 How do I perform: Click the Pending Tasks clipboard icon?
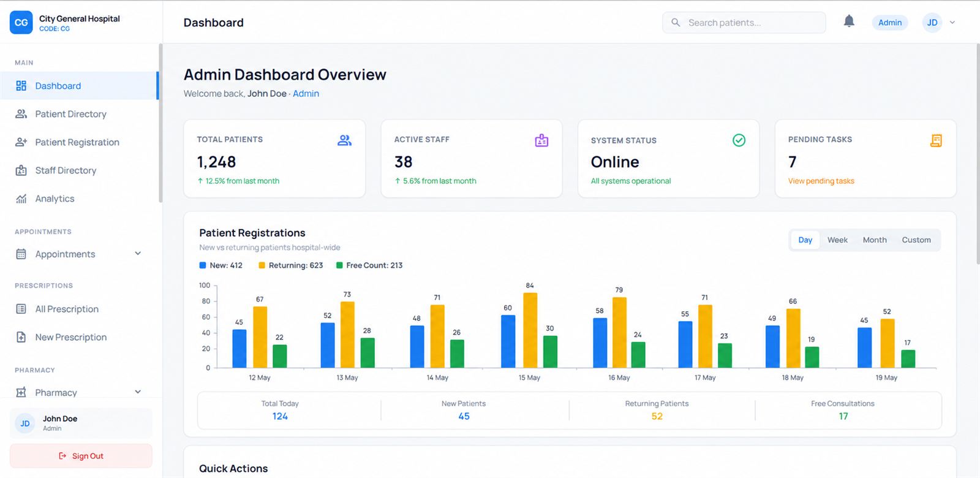coord(936,140)
